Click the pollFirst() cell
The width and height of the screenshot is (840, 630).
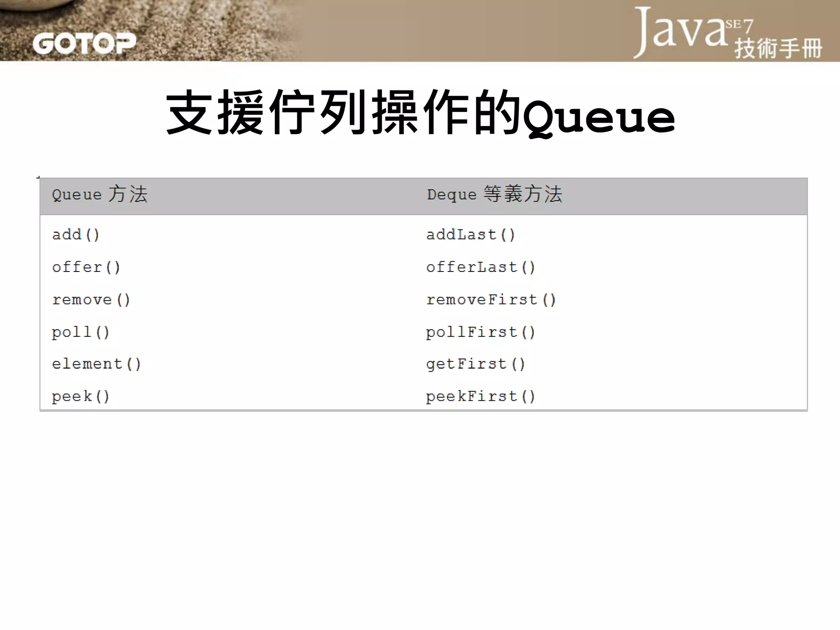(481, 332)
